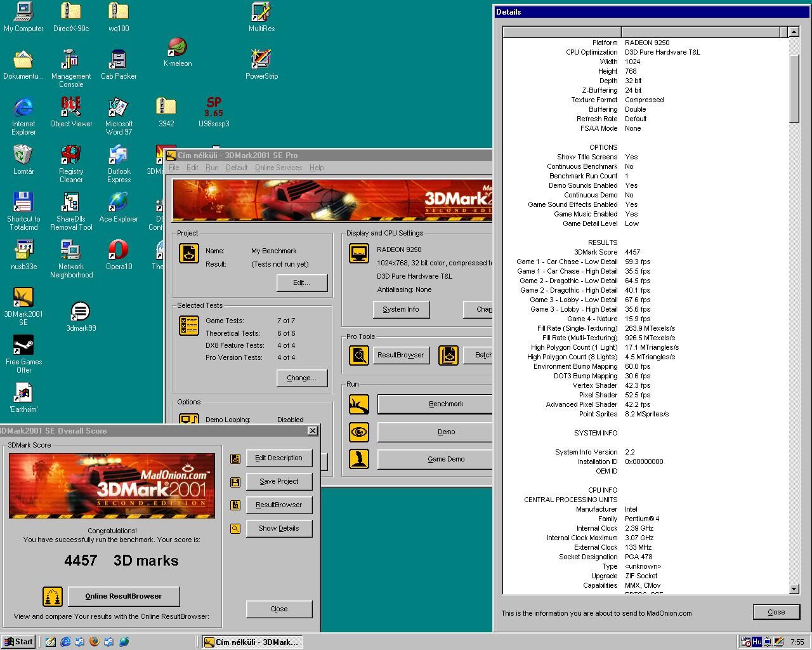812x650 pixels.
Task: Open the 'Earthsim' desktop icon
Action: pyautogui.click(x=23, y=398)
